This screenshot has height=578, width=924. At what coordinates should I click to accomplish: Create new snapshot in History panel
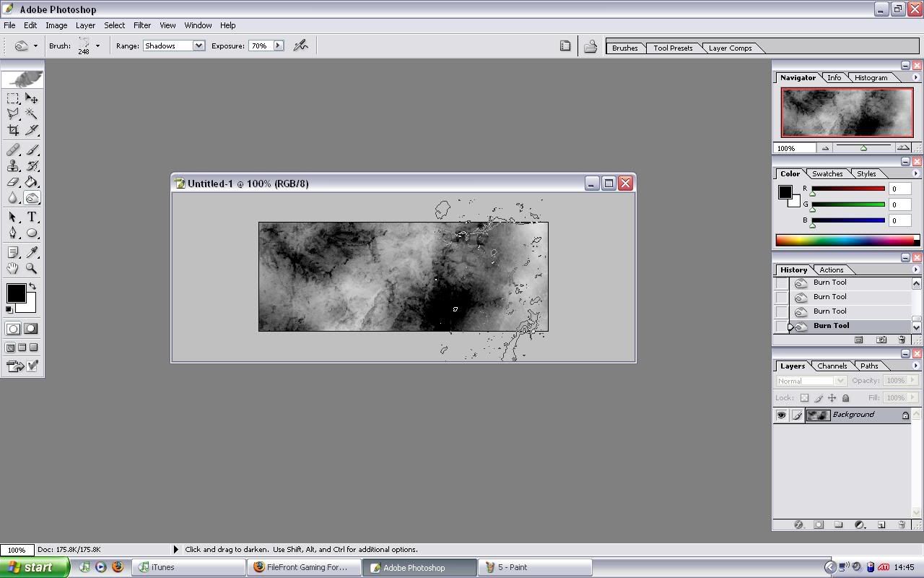(x=881, y=340)
